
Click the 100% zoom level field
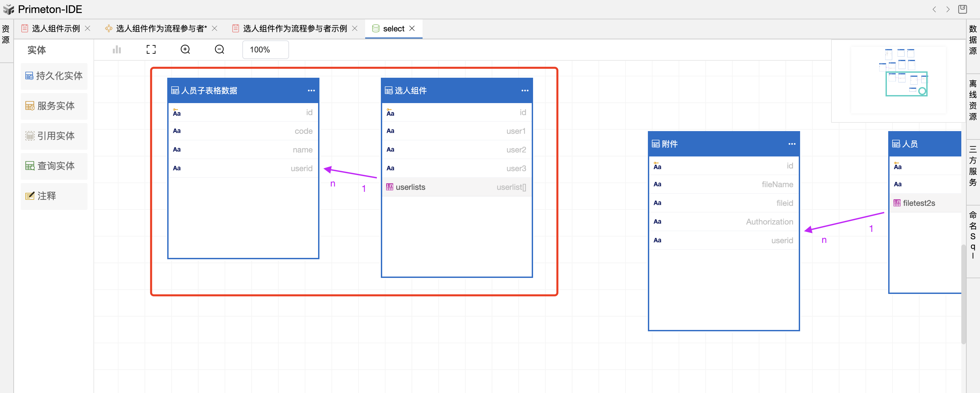tap(265, 50)
